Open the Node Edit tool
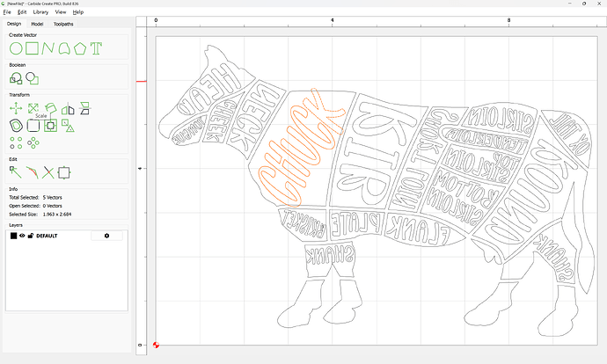The image size is (607, 364). pos(15,171)
